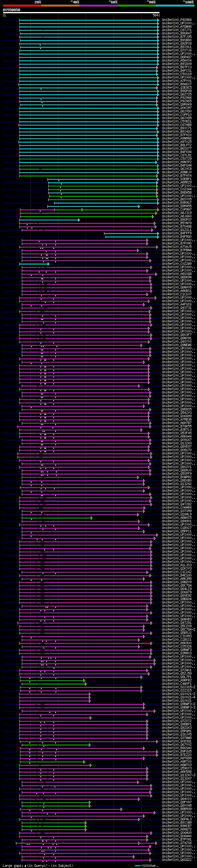Select the UniRef100_Q13242 entry
The image size is (197, 868).
[177, 484]
